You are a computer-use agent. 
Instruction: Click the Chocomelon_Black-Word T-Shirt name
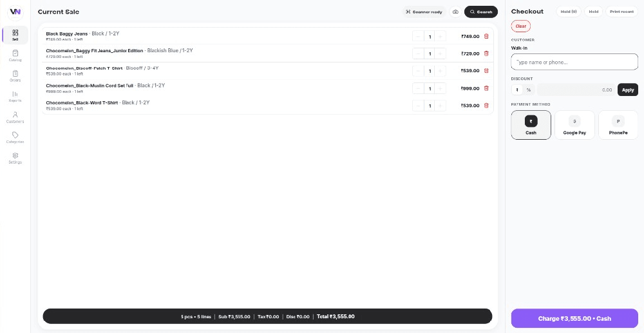click(82, 102)
